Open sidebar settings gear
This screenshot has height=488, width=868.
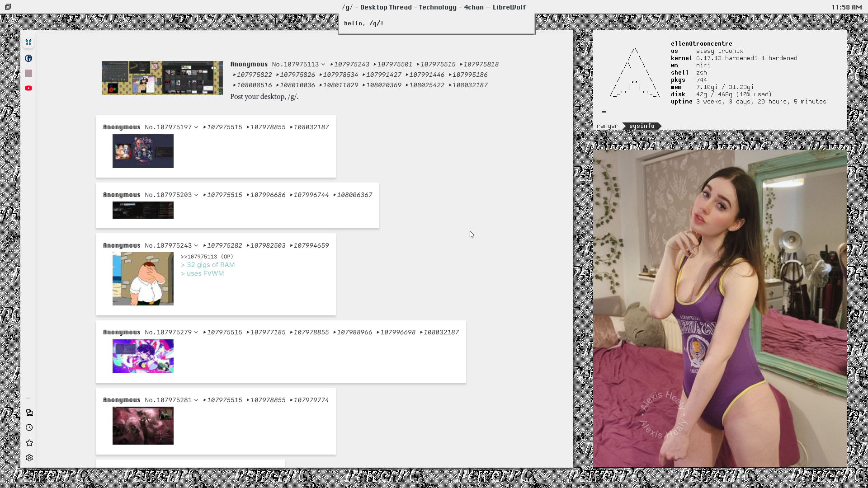[29, 458]
